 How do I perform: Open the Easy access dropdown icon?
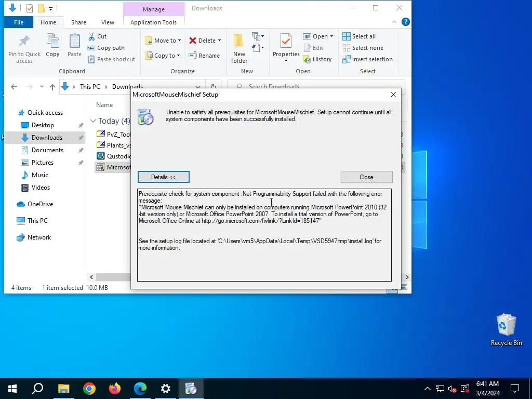tap(258, 48)
